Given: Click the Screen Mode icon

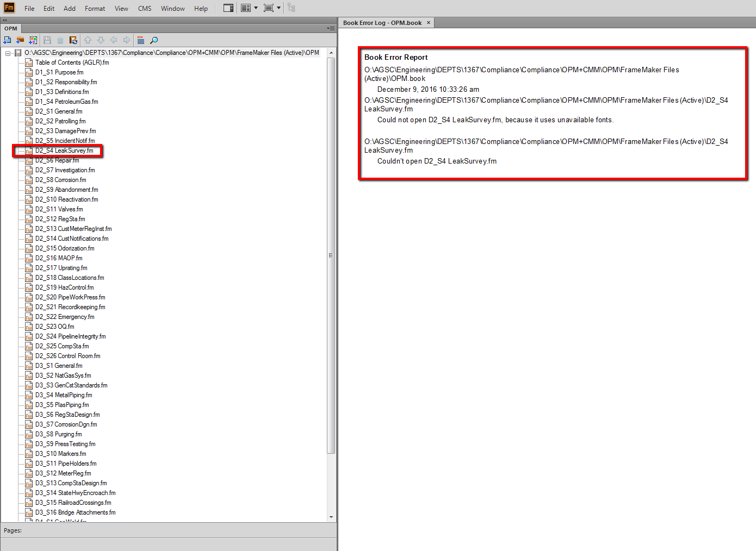Looking at the screenshot, I should click(x=269, y=8).
